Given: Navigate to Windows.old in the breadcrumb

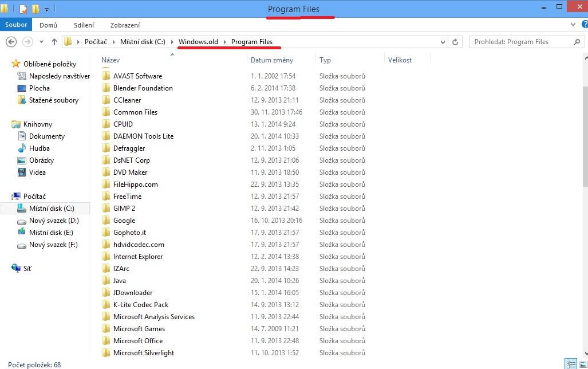Looking at the screenshot, I should tap(198, 42).
